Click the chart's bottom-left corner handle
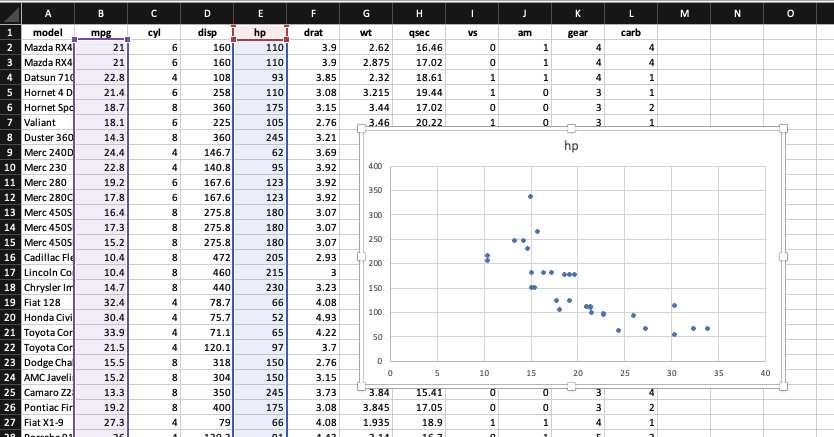 tap(361, 388)
